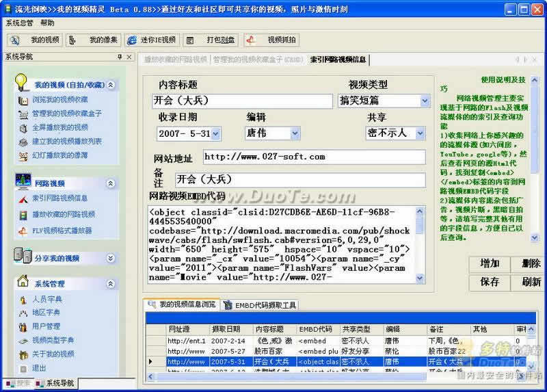Screen dimensions: 547x392
Task: Open the 我的视频 toolbar icon
Action: point(15,40)
